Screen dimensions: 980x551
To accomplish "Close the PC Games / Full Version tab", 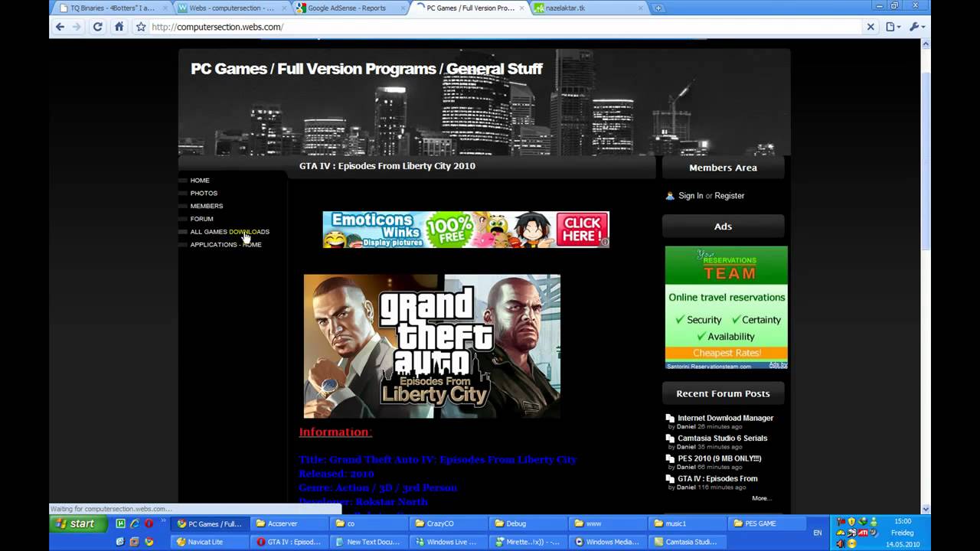I will pyautogui.click(x=521, y=8).
